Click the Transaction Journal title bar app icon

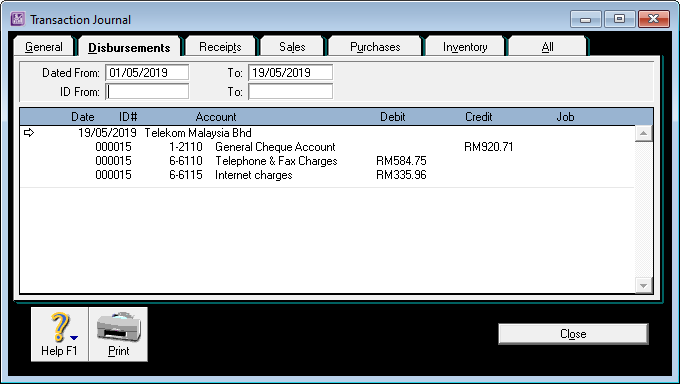coord(18,19)
